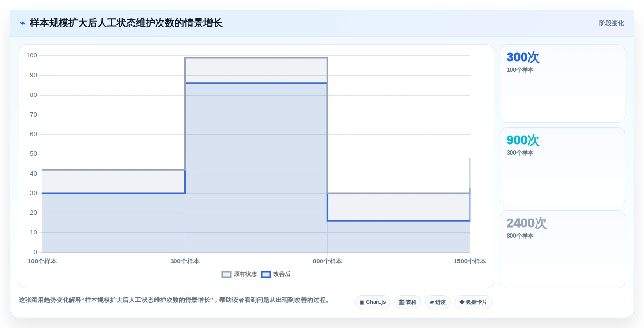Click the gray 原有状态 legend swatch
The width and height of the screenshot is (644, 328).
227,274
